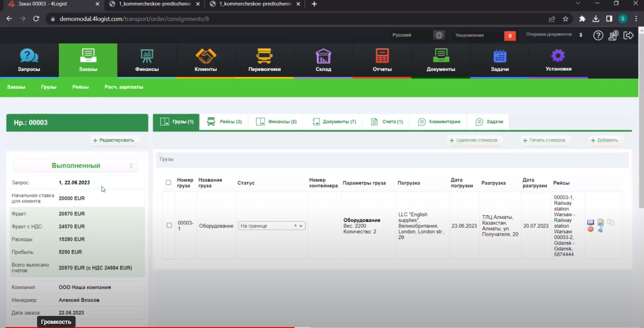Click the red delete icon in cargo row
This screenshot has height=328, width=644.
[590, 229]
